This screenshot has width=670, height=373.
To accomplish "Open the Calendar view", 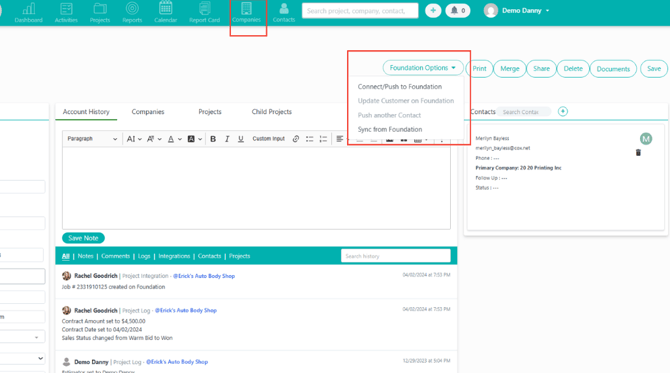I will coord(165,12).
